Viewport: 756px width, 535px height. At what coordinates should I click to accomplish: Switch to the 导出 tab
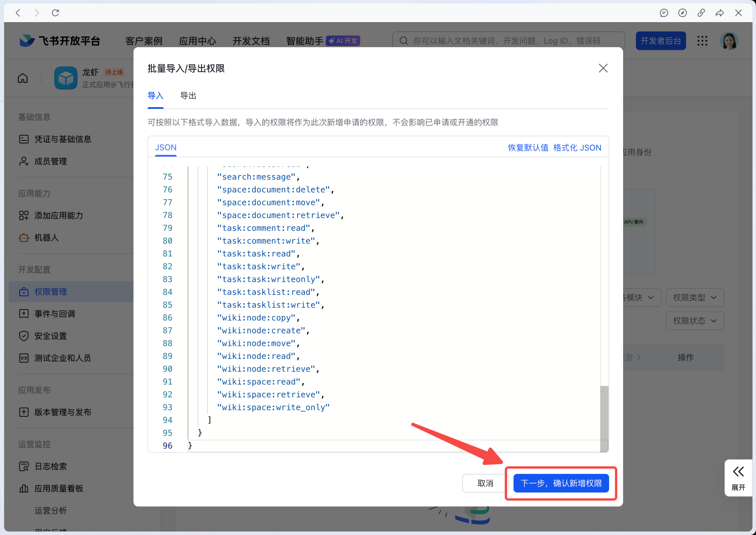click(188, 96)
